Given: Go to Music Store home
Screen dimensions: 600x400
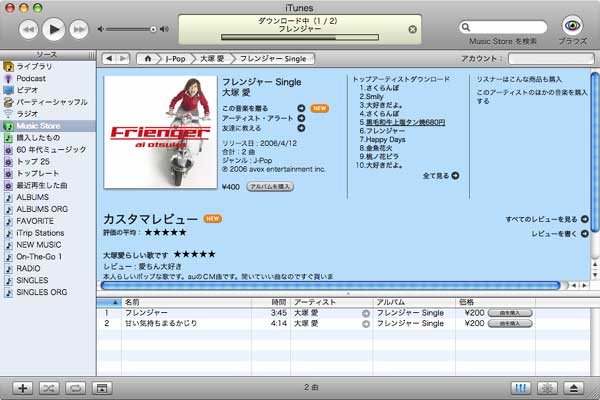Looking at the screenshot, I should (x=148, y=59).
